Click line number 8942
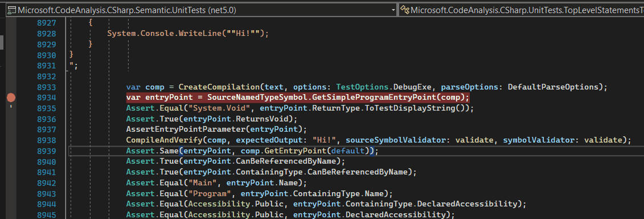644x219 pixels. [47, 183]
